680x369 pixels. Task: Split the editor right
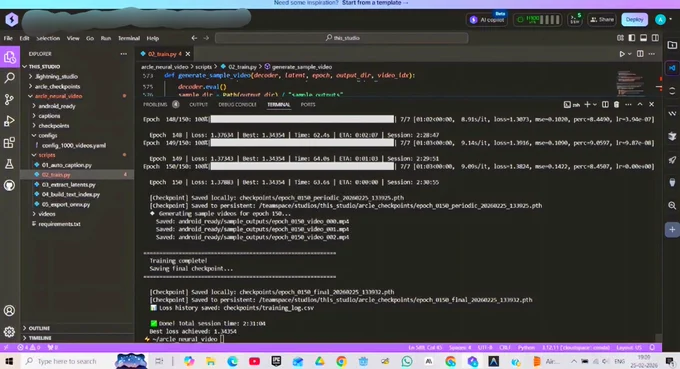pyautogui.click(x=640, y=54)
